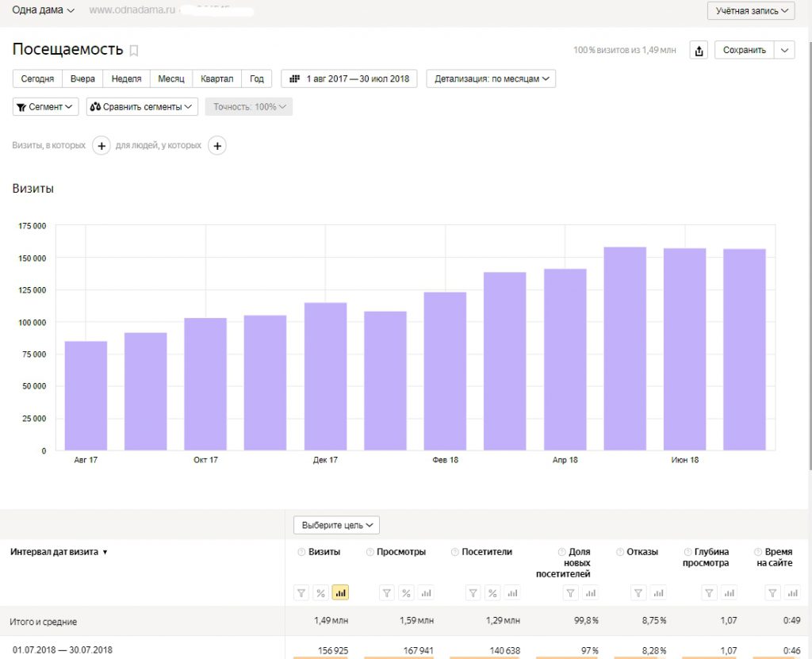Select the Вчера period tab

82,79
